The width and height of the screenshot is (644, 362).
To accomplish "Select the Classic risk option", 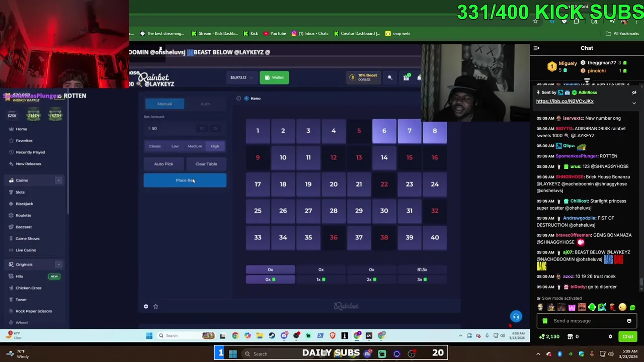I will (x=155, y=146).
